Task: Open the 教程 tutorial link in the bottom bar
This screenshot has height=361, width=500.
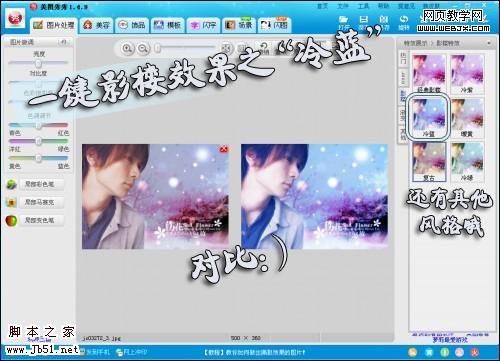Action: point(254,352)
